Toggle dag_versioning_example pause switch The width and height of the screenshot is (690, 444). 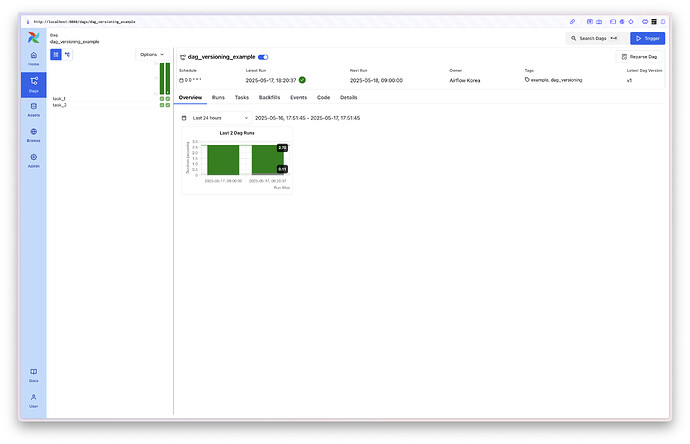(x=263, y=57)
